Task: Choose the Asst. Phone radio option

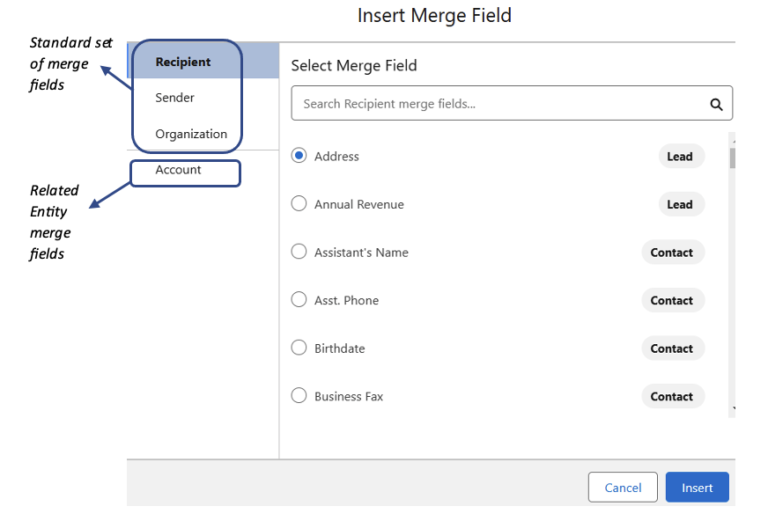Action: pyautogui.click(x=299, y=300)
